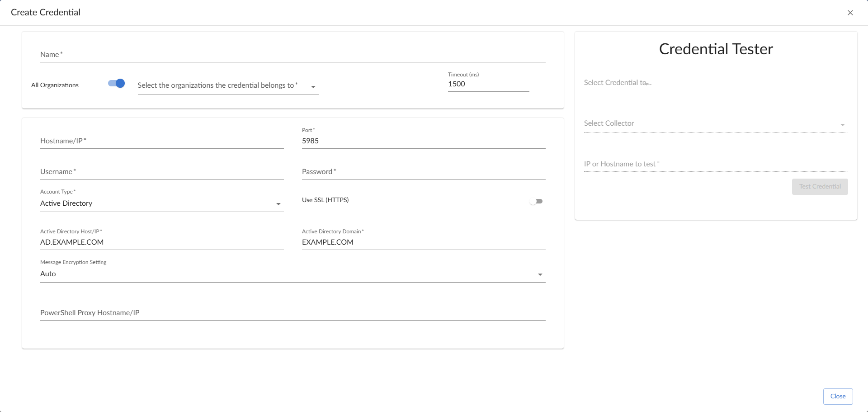Select the Username input field
The width and height of the screenshot is (868, 416).
pyautogui.click(x=161, y=172)
